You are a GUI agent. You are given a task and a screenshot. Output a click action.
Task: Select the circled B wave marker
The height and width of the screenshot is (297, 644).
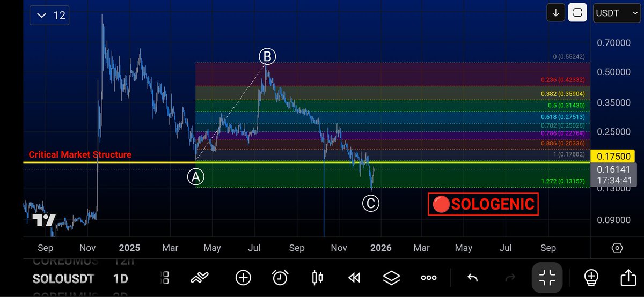coord(267,56)
